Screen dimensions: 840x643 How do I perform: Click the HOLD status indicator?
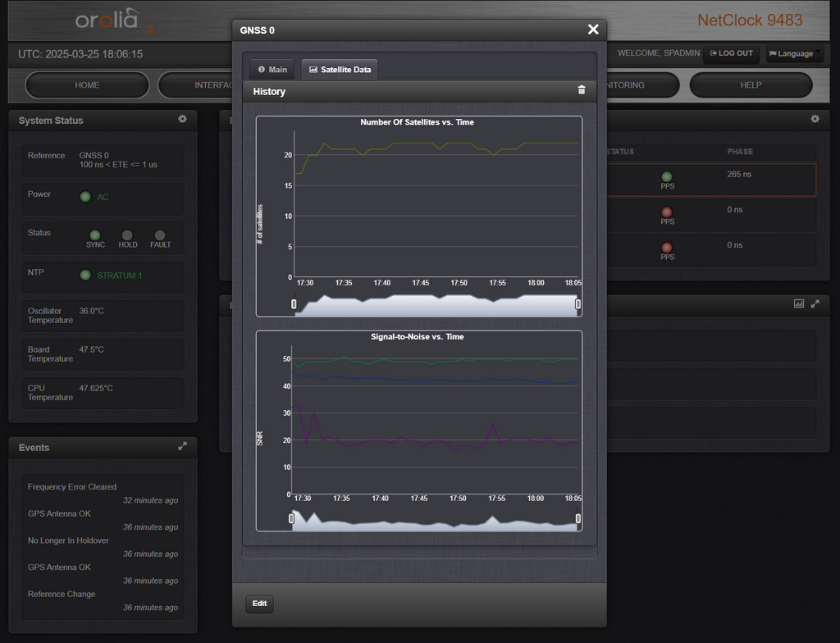[x=127, y=235]
